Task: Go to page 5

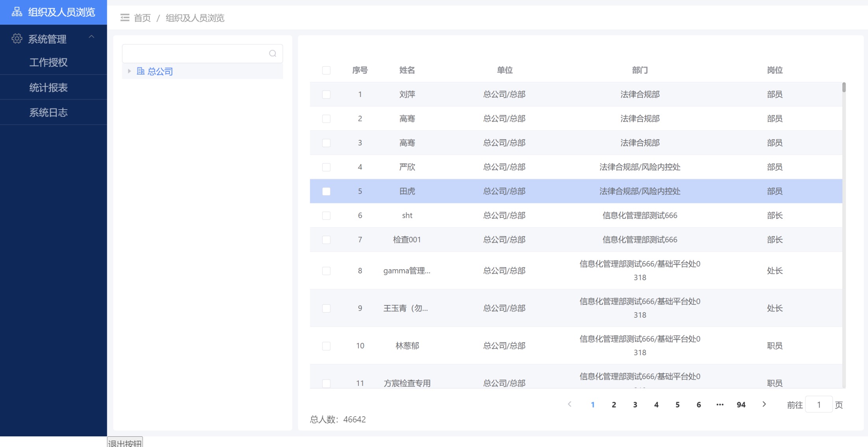Action: click(x=678, y=404)
